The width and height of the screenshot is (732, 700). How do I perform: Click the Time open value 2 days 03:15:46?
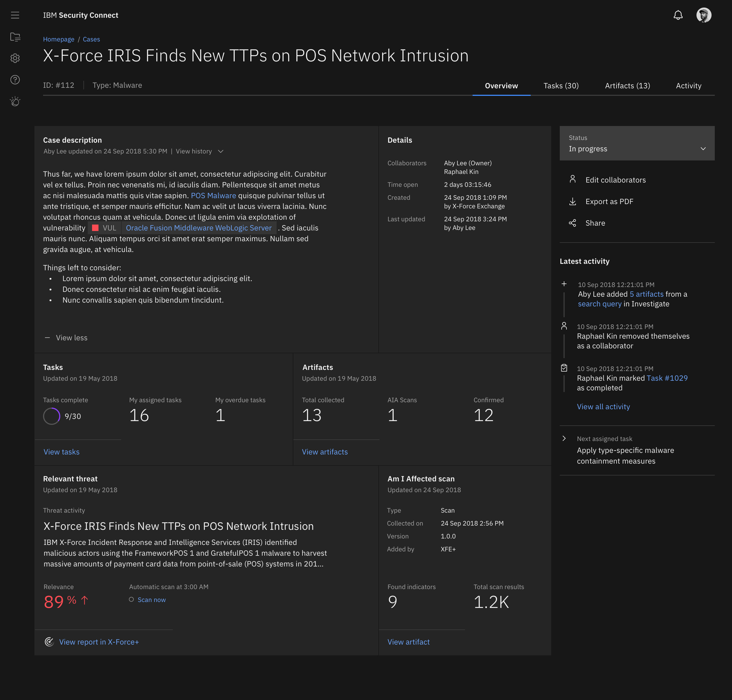pos(468,185)
